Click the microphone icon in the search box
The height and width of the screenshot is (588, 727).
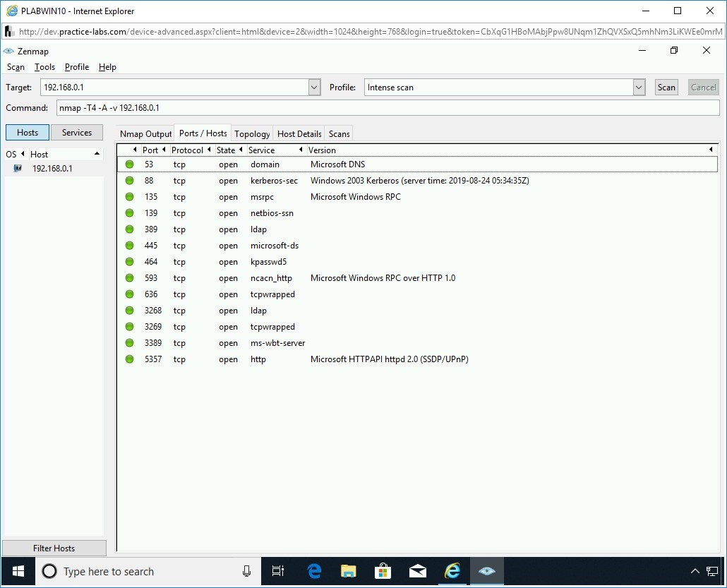tap(246, 571)
